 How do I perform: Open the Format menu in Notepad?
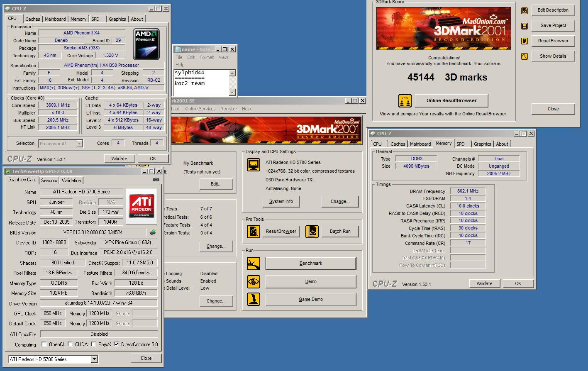pyautogui.click(x=207, y=57)
